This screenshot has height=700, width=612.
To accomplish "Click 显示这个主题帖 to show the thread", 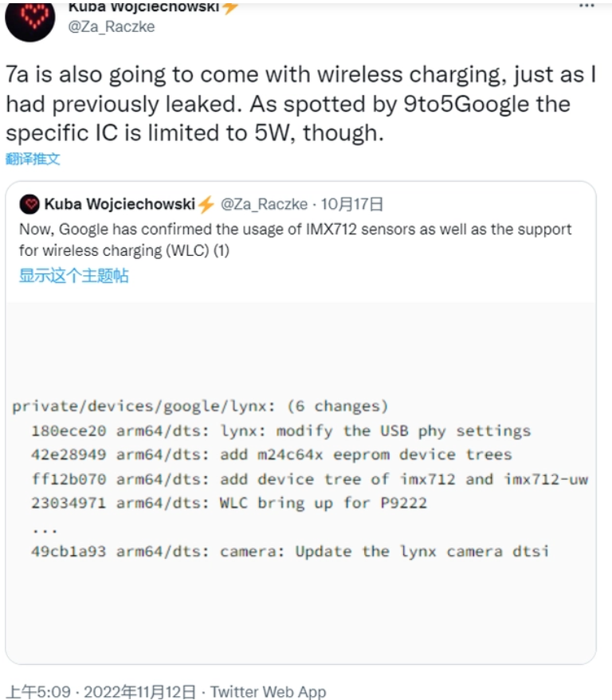I will pos(73,275).
